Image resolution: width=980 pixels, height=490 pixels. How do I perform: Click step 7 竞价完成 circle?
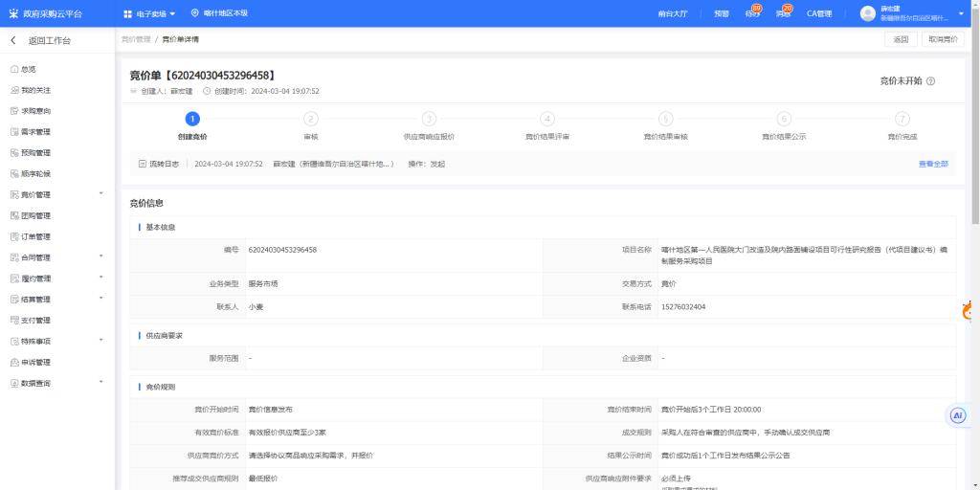pyautogui.click(x=902, y=119)
